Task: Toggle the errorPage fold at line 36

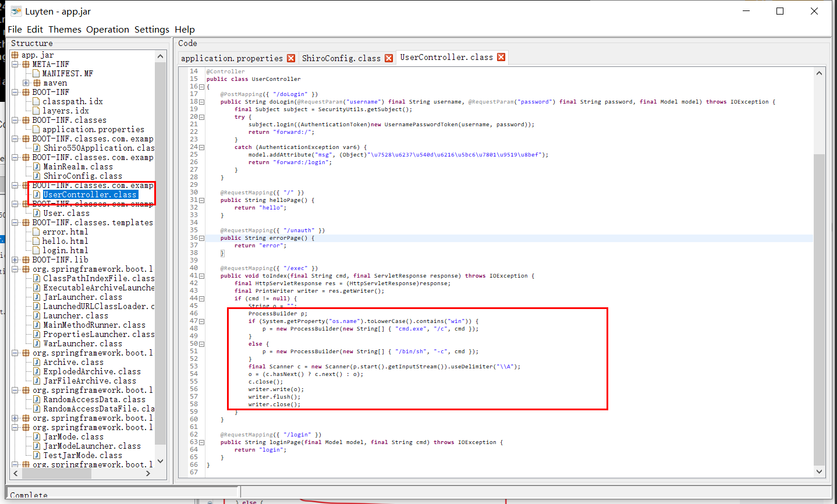Action: (202, 238)
